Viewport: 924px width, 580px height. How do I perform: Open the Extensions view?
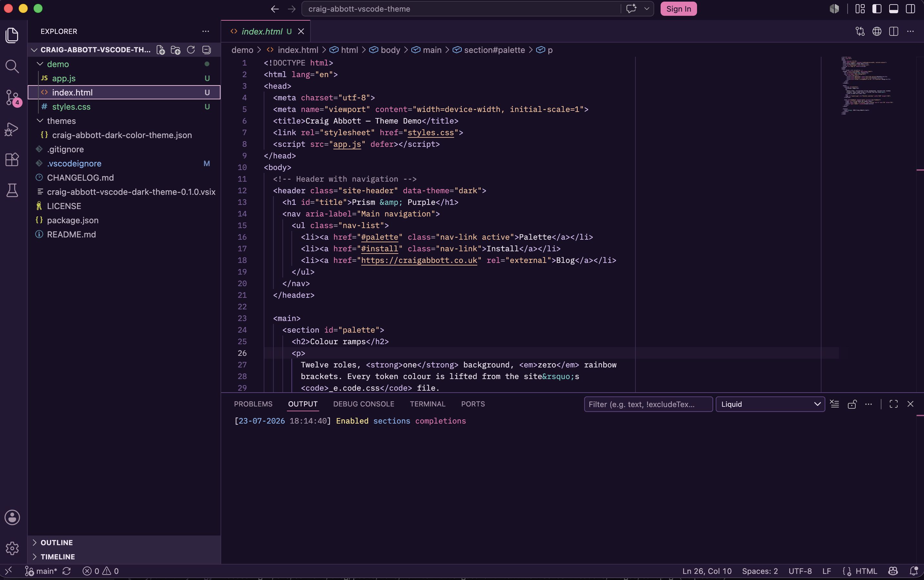click(x=12, y=159)
